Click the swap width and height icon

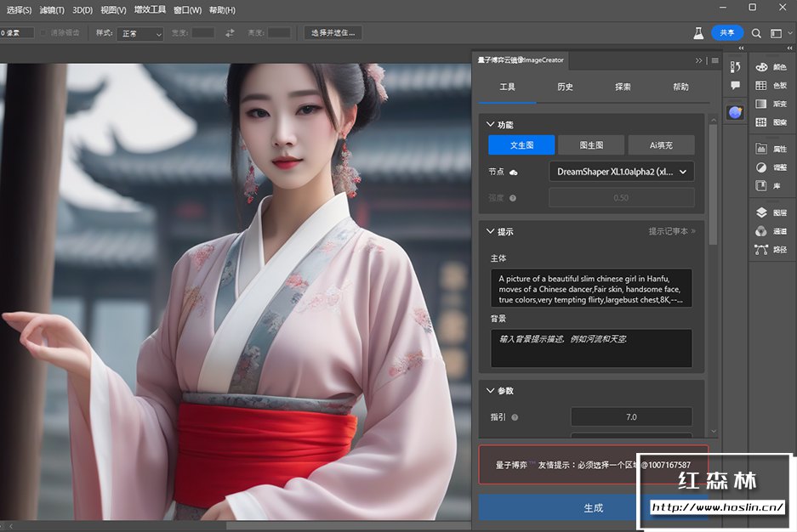coord(230,33)
